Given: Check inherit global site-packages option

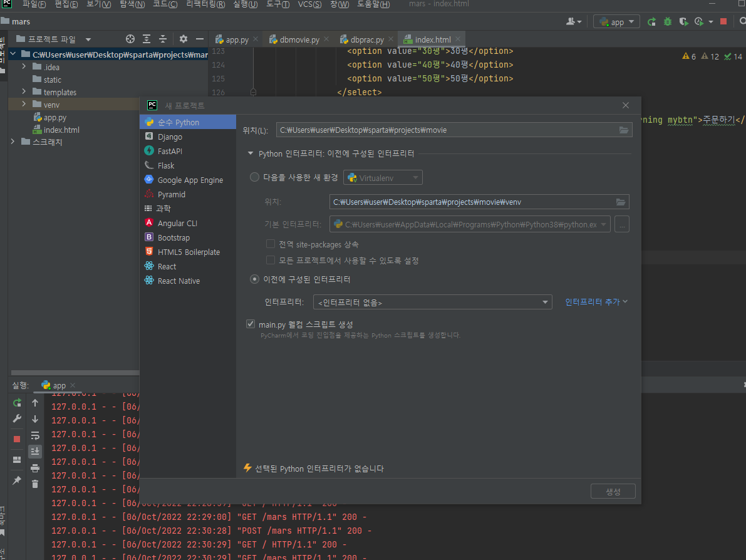Looking at the screenshot, I should (x=271, y=244).
